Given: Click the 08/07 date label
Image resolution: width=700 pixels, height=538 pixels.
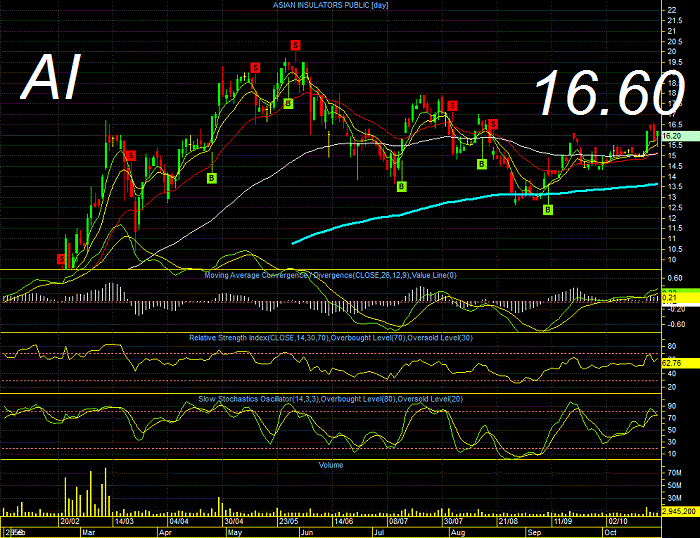Looking at the screenshot, I should point(398,521).
